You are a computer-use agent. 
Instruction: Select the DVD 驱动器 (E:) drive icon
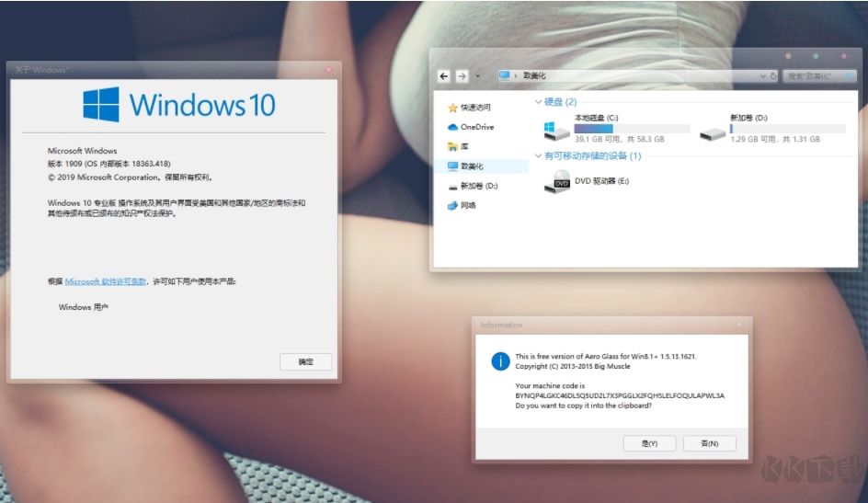pyautogui.click(x=557, y=182)
